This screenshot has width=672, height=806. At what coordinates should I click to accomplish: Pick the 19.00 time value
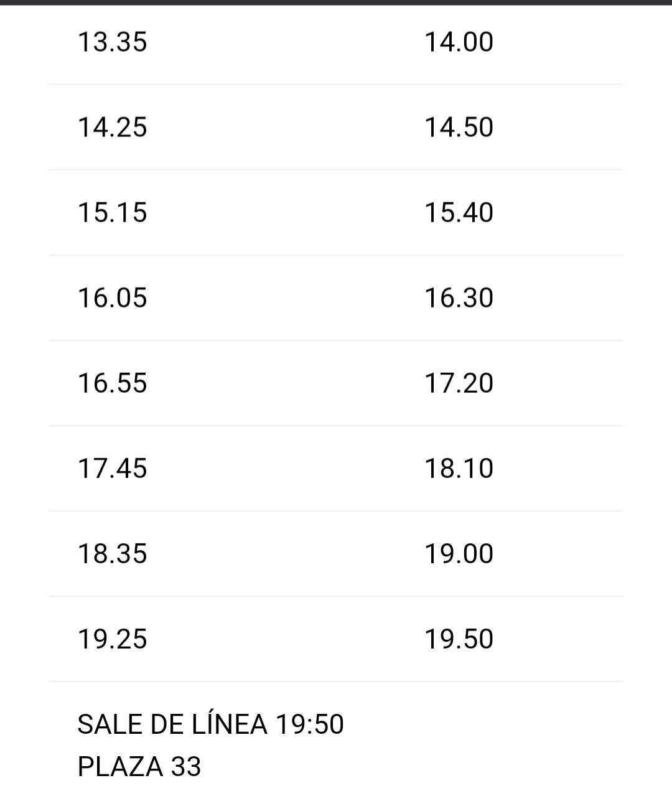[x=459, y=554]
